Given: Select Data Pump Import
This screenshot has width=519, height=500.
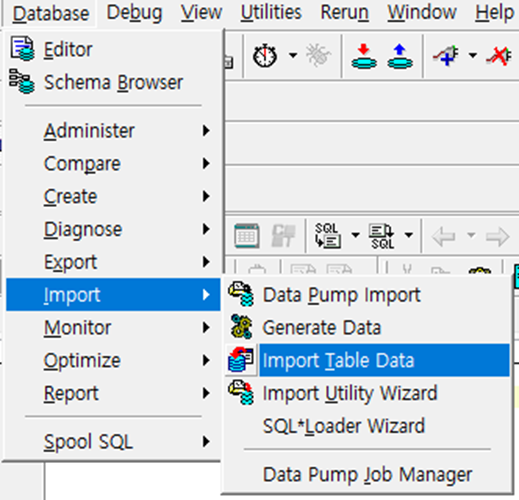Looking at the screenshot, I should pyautogui.click(x=367, y=295).
